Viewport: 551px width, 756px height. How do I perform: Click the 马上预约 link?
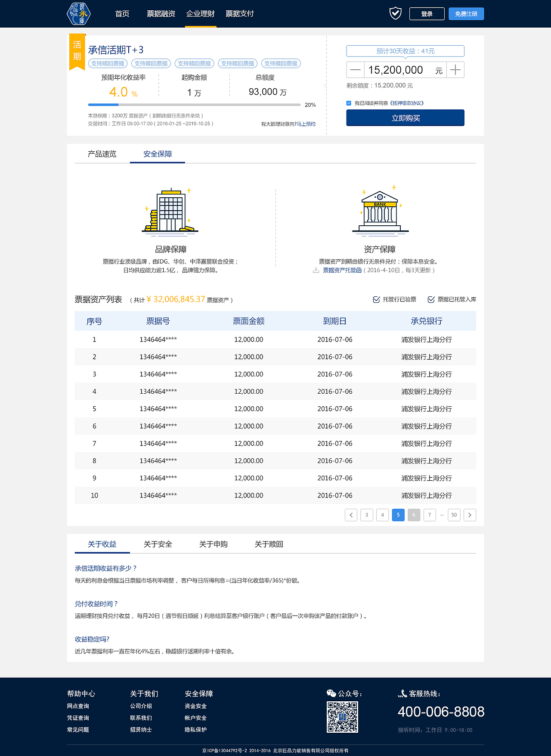pos(306,124)
